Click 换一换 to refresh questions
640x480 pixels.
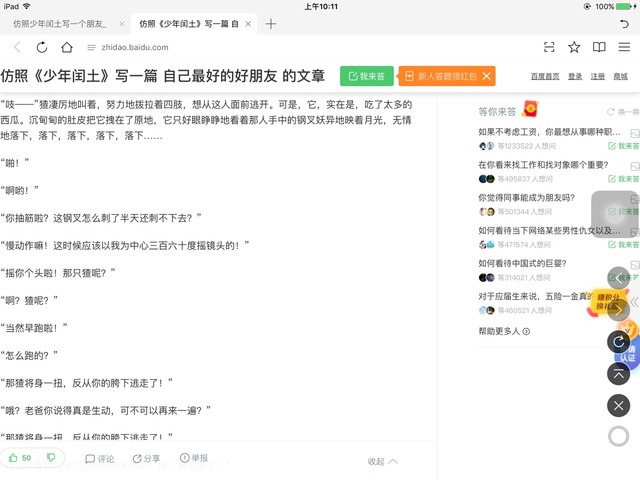coord(623,112)
